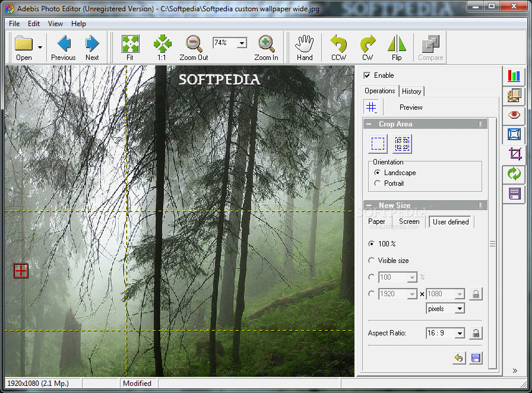Go to the Previous image
The height and width of the screenshot is (393, 532).
64,47
